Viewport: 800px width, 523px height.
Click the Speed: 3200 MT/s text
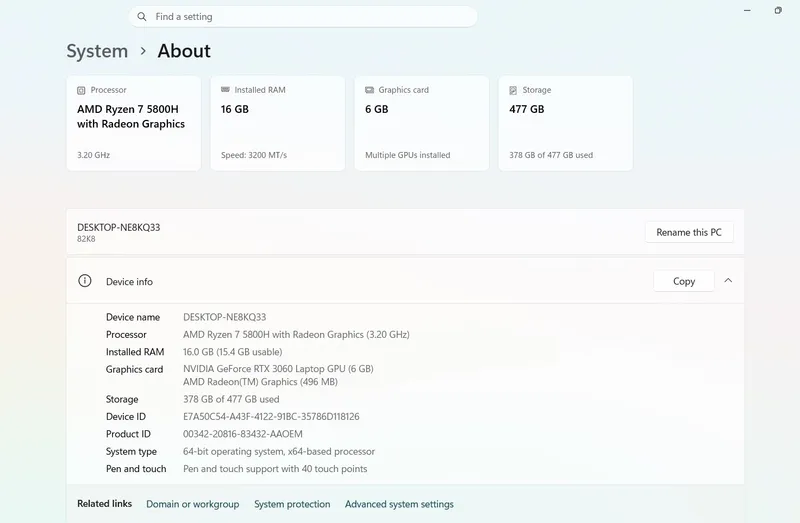tap(254, 155)
